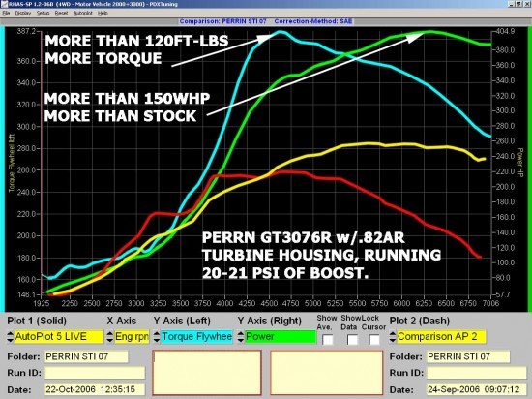Enable the Show Ave. checkbox

[x=328, y=339]
